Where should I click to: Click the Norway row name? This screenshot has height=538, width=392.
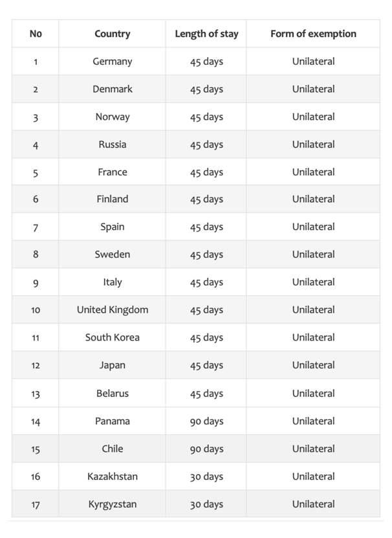coord(112,117)
